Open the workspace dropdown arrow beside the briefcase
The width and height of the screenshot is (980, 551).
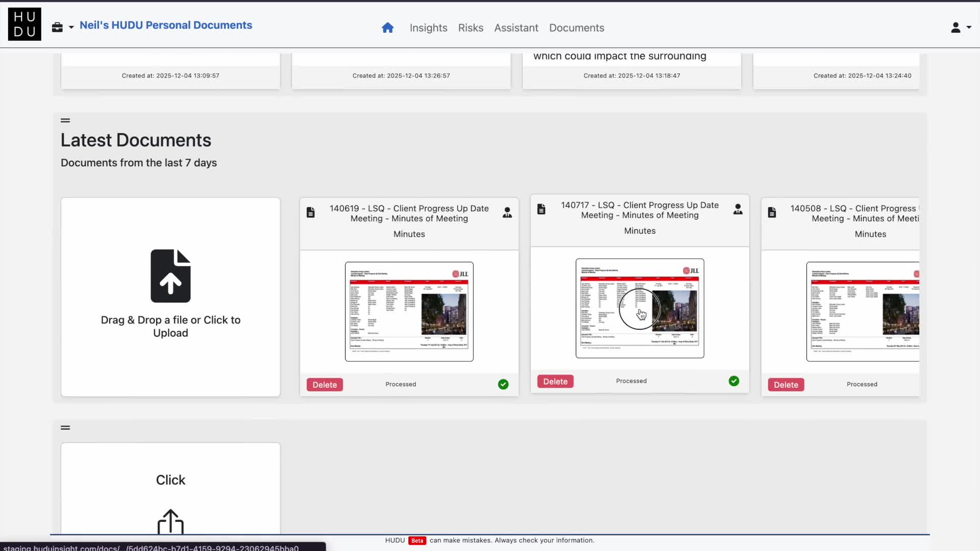pos(71,27)
